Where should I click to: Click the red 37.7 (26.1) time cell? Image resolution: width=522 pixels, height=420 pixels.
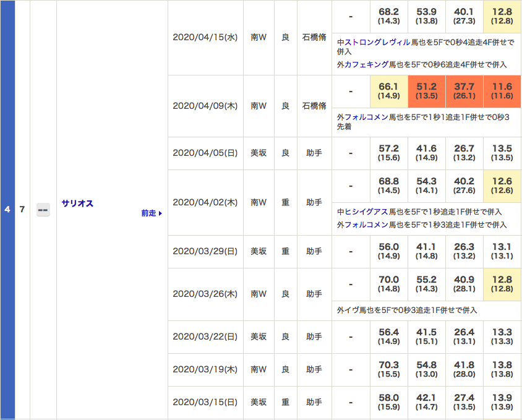click(x=464, y=92)
